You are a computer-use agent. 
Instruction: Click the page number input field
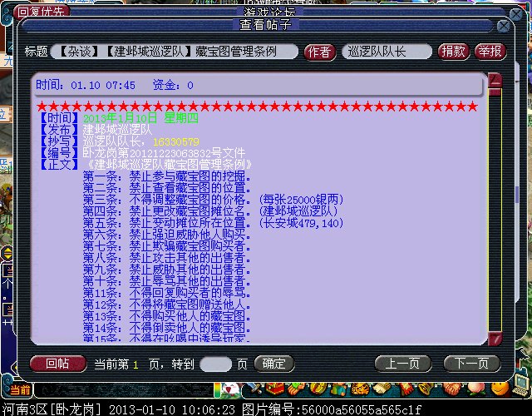pyautogui.click(x=217, y=364)
